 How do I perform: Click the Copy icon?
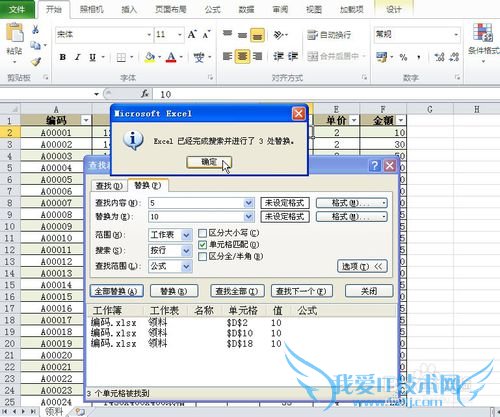(x=35, y=45)
